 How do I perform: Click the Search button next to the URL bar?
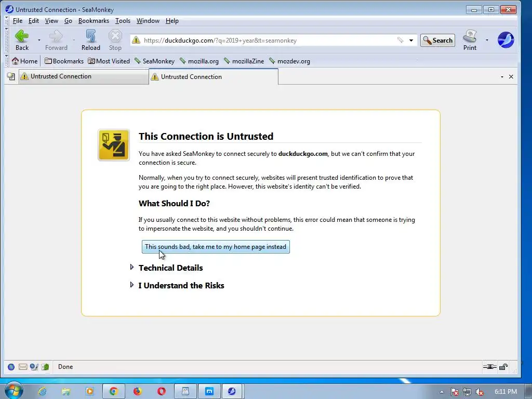coord(437,41)
